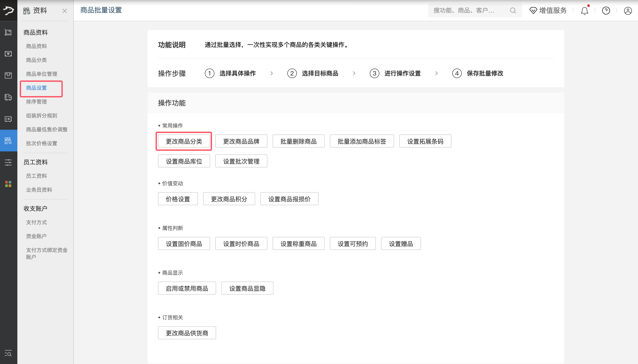
Task: Click the 批量添加商品标签 button
Action: click(362, 141)
